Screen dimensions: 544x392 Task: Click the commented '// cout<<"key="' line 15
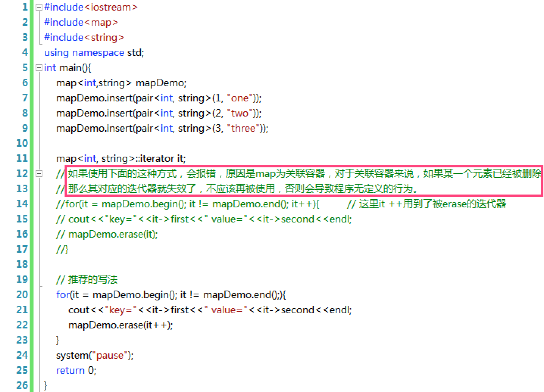pyautogui.click(x=204, y=219)
